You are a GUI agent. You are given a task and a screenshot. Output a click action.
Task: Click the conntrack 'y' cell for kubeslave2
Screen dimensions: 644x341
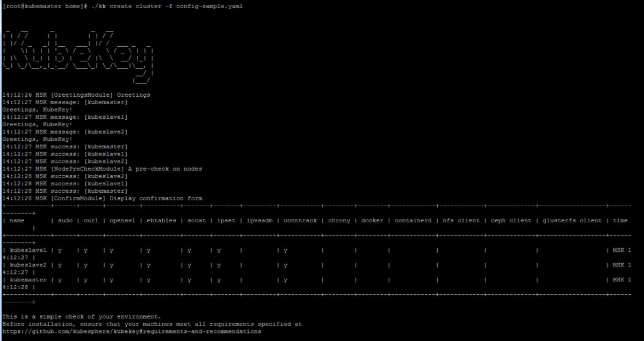point(285,265)
